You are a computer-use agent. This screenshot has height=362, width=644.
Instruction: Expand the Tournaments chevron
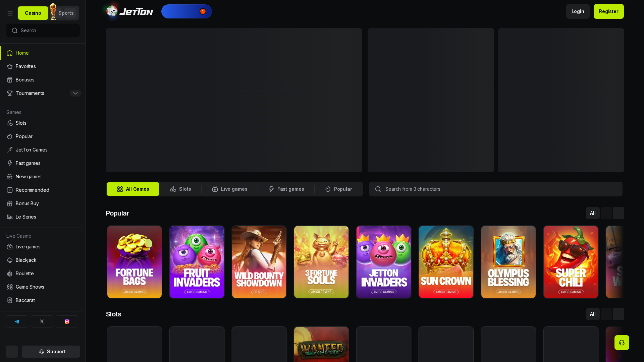[75, 93]
